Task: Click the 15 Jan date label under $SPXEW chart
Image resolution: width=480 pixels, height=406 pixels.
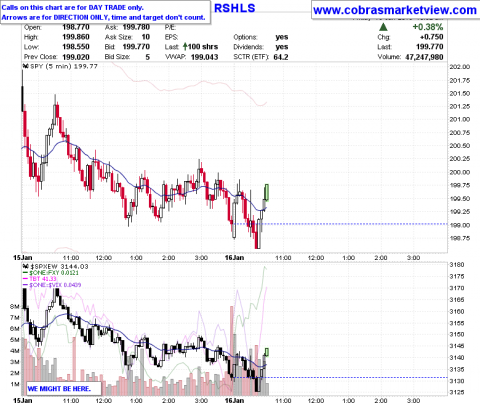Action: (22, 400)
